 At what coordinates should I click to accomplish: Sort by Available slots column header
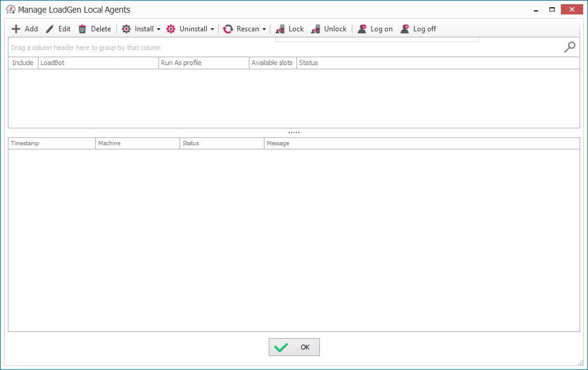point(272,63)
